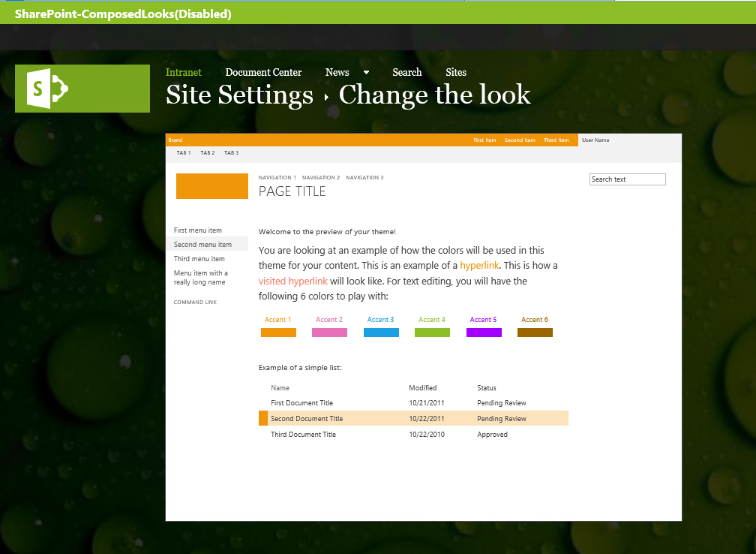Click NAVIGATION 1 in preview

(277, 178)
